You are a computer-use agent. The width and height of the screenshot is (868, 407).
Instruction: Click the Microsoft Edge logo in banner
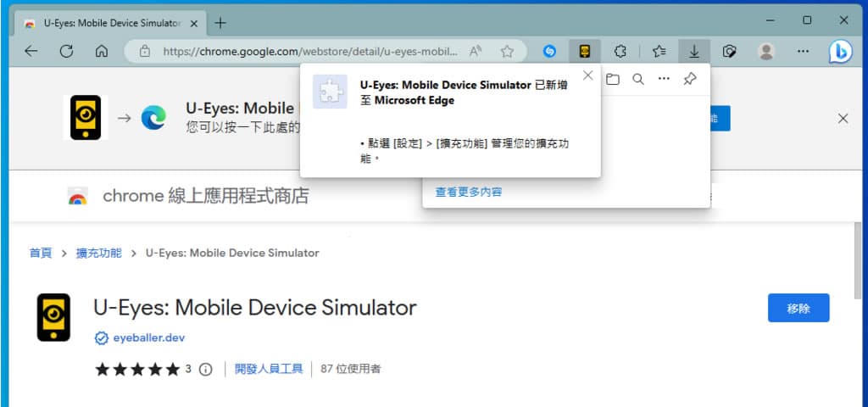153,118
